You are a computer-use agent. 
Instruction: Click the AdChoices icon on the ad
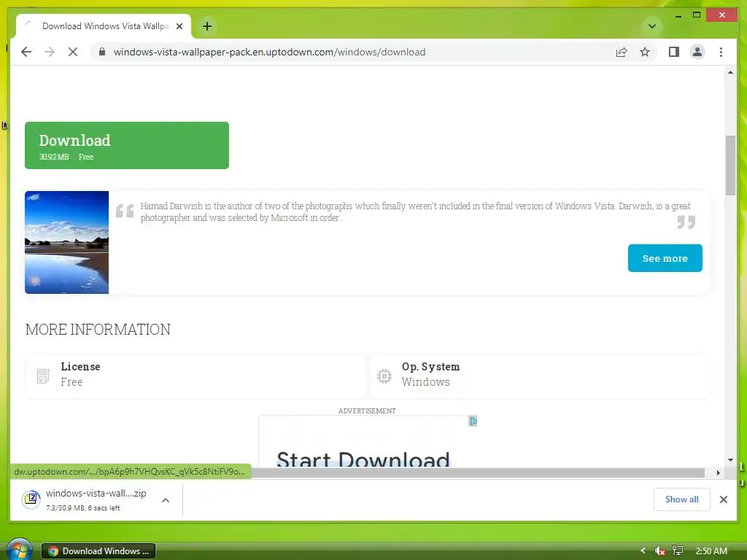[x=473, y=421]
